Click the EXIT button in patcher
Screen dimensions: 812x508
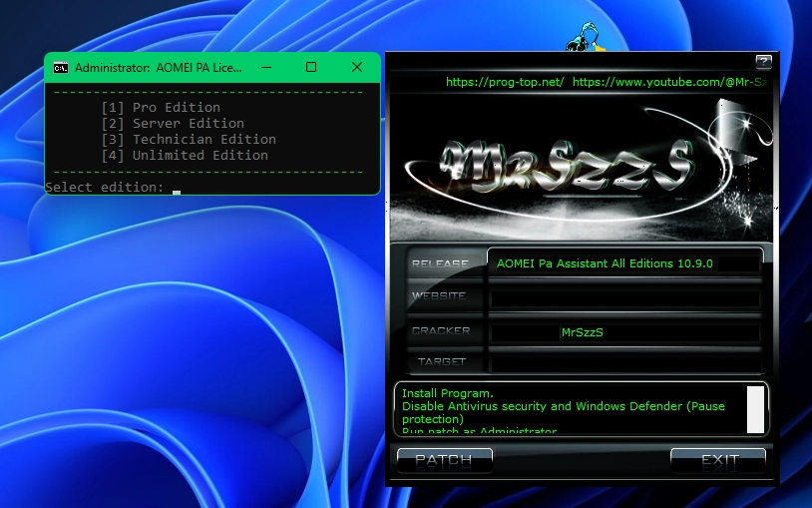click(x=718, y=460)
